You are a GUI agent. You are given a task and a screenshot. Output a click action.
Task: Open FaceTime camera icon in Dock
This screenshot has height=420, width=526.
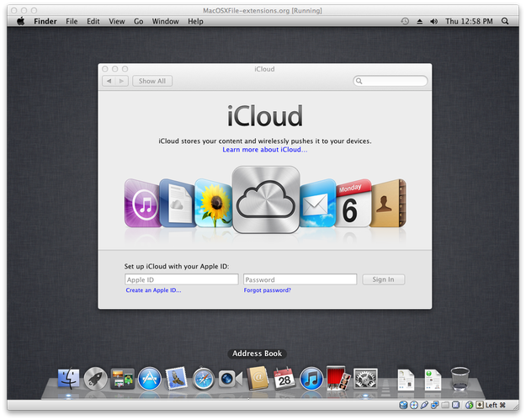pyautogui.click(x=230, y=379)
